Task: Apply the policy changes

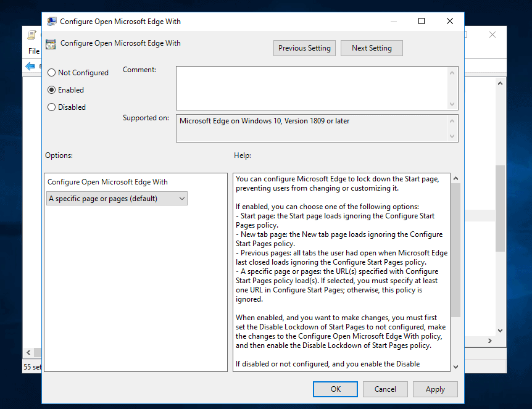Action: tap(435, 389)
